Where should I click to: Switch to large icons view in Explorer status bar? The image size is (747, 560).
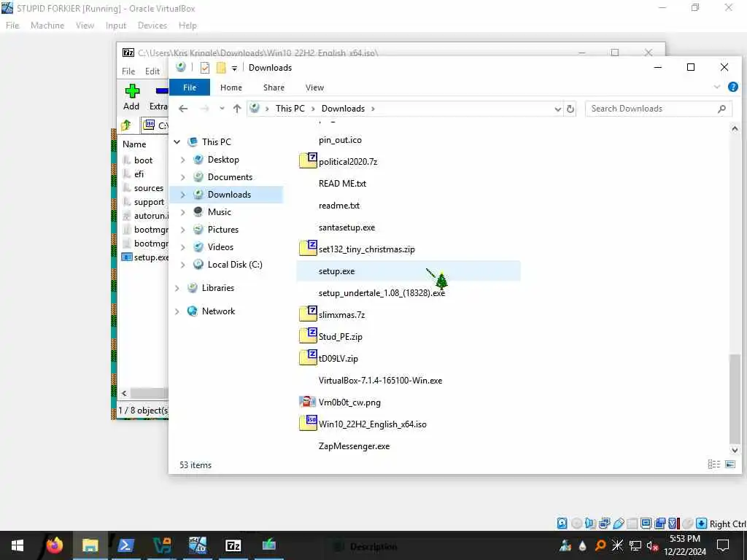coord(729,464)
